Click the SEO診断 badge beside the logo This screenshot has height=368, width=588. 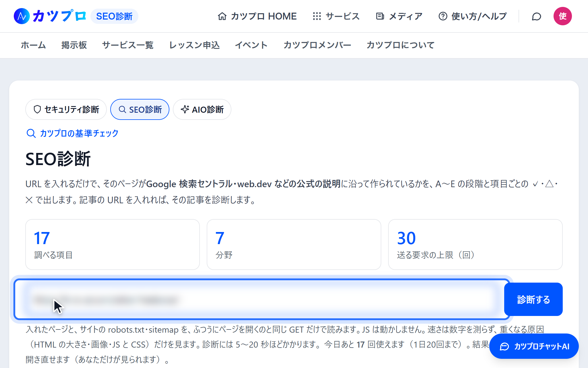coord(114,16)
